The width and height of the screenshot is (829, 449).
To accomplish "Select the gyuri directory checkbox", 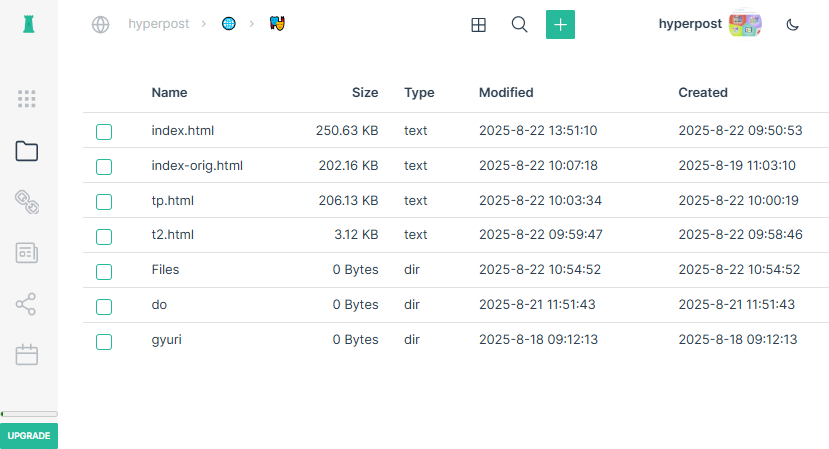I will point(104,341).
